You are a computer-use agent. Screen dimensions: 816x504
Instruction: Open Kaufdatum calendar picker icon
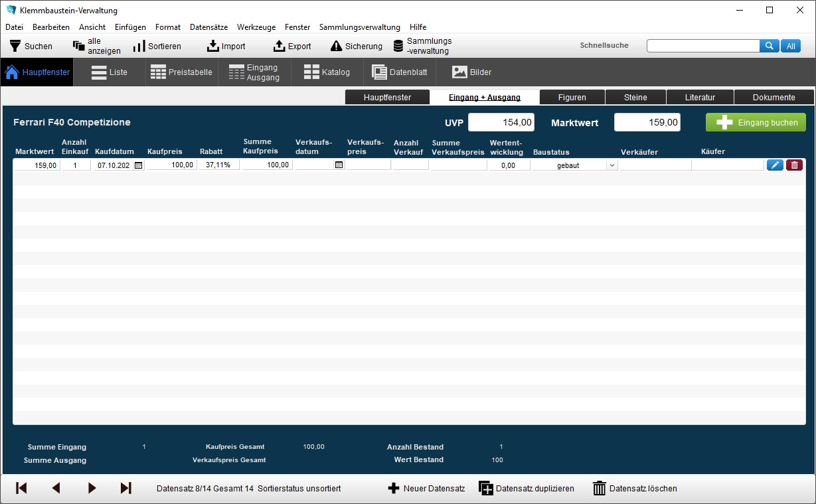pos(138,165)
